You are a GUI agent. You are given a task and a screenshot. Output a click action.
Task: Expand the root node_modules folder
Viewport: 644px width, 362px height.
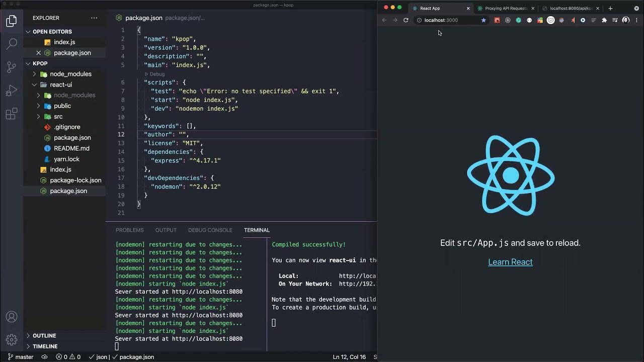pos(34,74)
